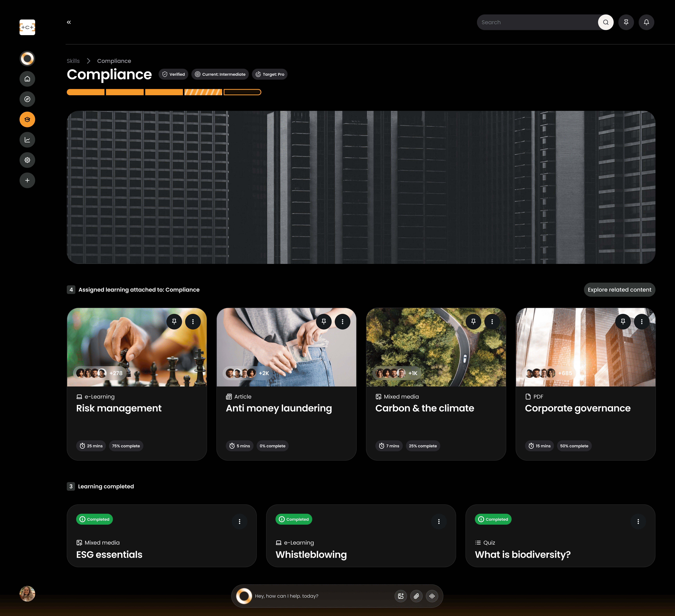Screen dimensions: 675x616
Task: Open three-dot menu on ESG essentials card
Action: pyautogui.click(x=239, y=521)
